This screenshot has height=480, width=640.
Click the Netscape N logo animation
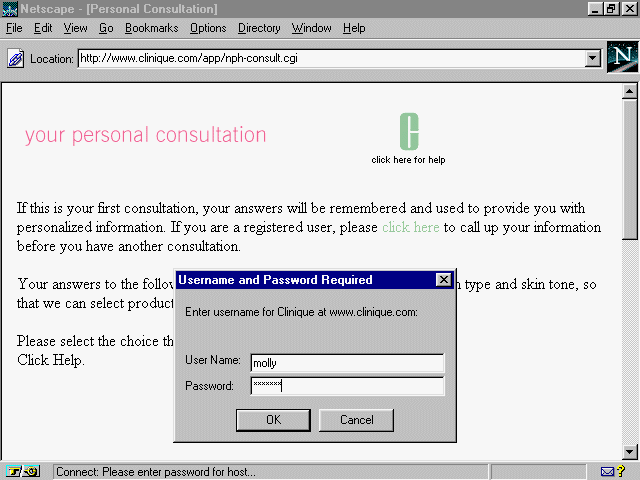click(622, 57)
